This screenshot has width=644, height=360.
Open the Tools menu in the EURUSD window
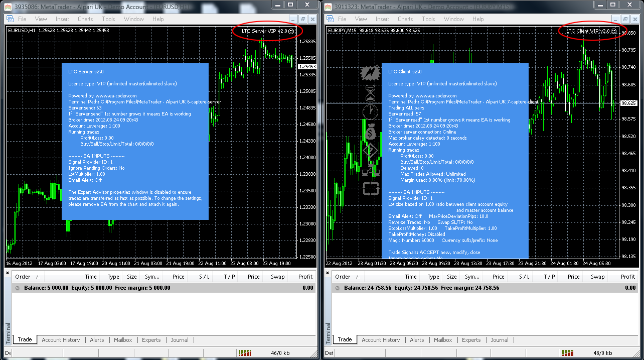(x=108, y=19)
